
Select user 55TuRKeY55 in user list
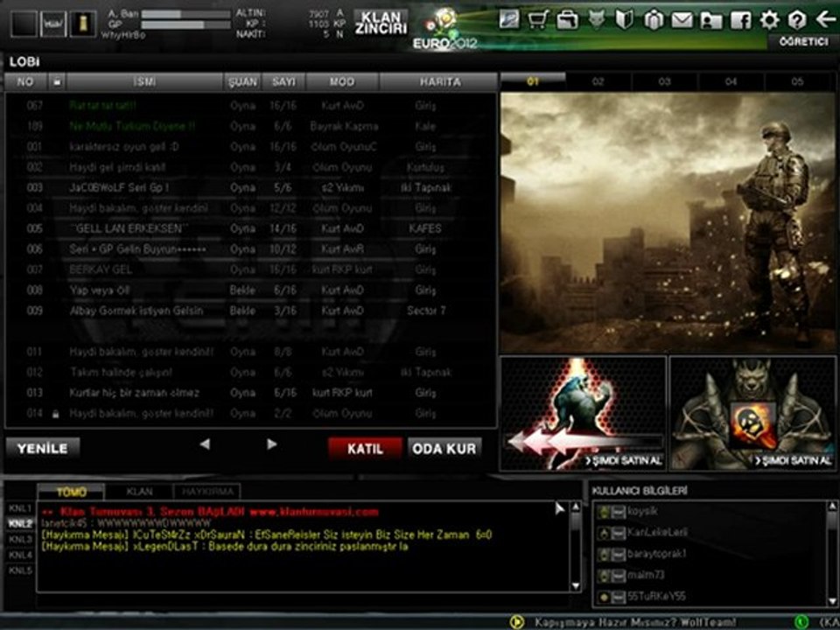(x=710, y=596)
